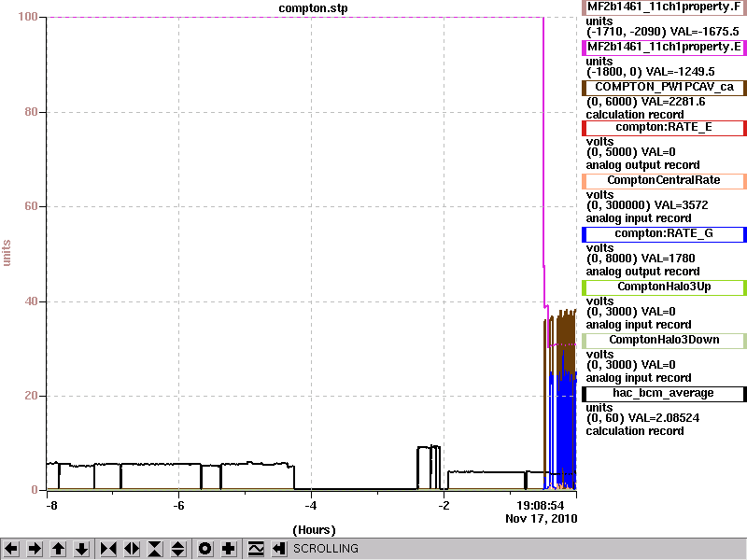This screenshot has width=747, height=560.
Task: Click the (Hours) x-axis label
Action: click(x=314, y=530)
